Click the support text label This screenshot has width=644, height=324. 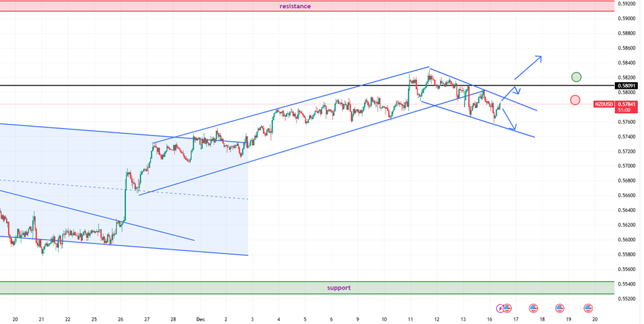click(x=338, y=287)
